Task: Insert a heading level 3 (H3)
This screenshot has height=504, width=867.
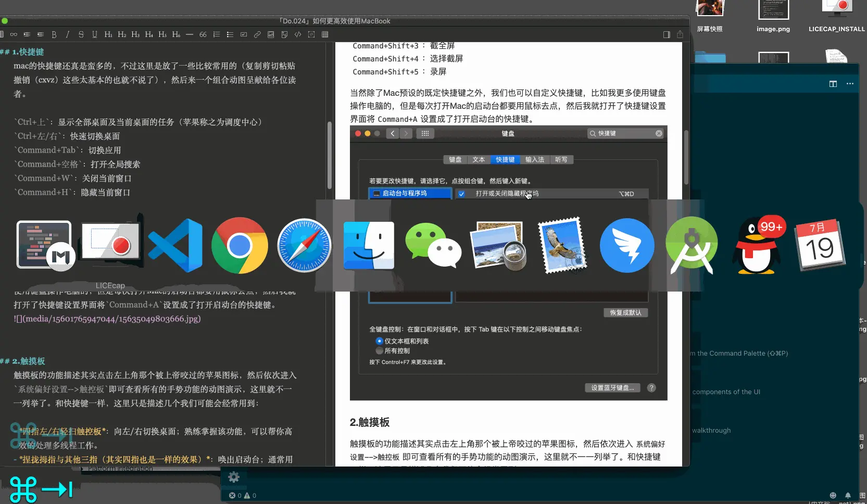Action: (135, 34)
